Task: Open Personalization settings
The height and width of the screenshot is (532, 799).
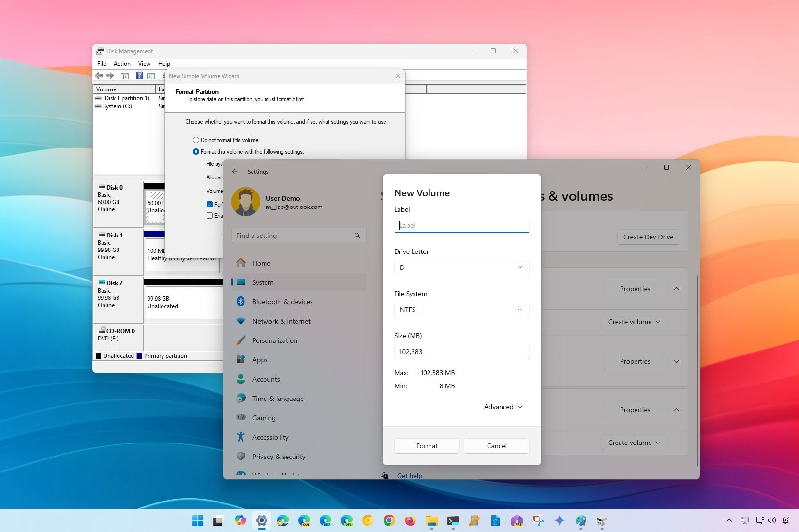Action: point(275,340)
